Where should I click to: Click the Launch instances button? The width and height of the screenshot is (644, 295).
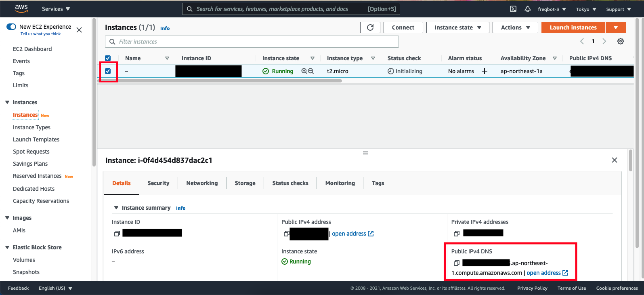point(573,27)
